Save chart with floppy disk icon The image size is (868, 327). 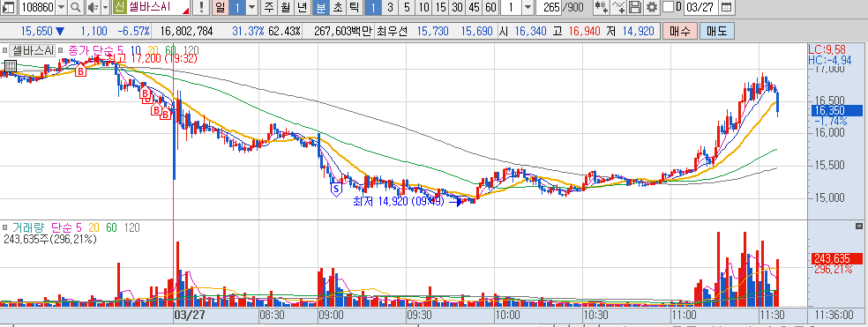(635, 8)
